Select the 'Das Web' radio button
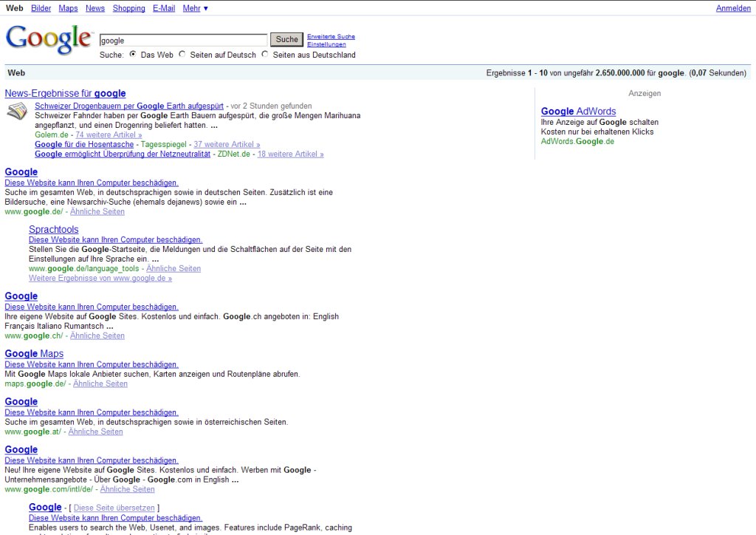Viewport: 756px width, 535px height. [133, 54]
